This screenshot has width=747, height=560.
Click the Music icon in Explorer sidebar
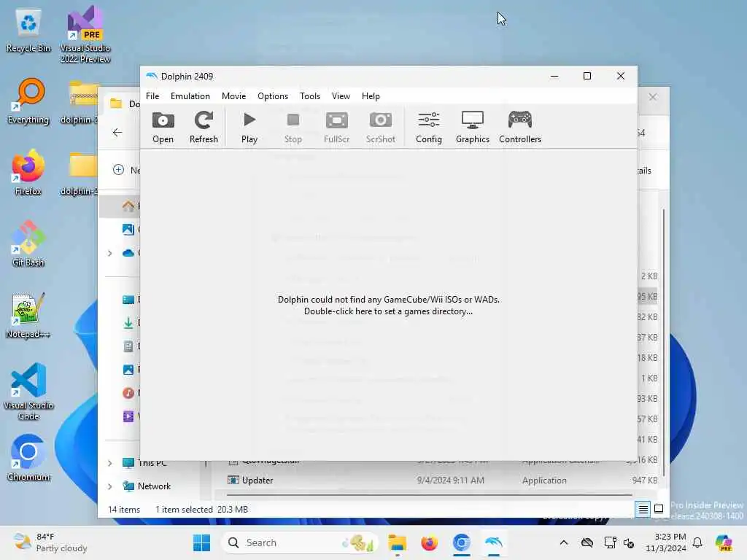[128, 393]
